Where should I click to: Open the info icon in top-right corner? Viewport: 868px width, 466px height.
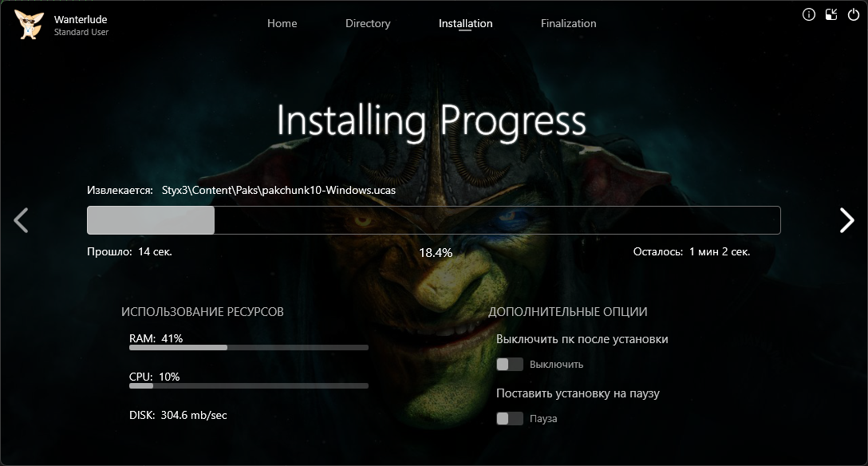coord(809,14)
